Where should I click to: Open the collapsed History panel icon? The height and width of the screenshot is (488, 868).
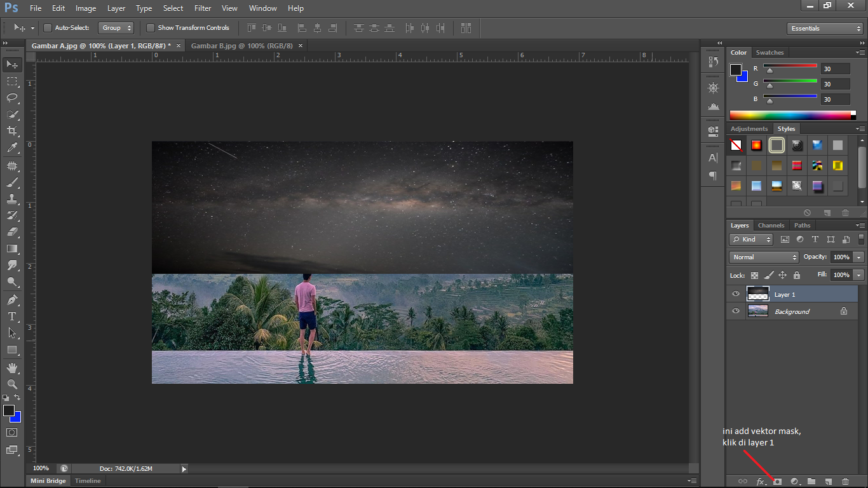coord(713,62)
